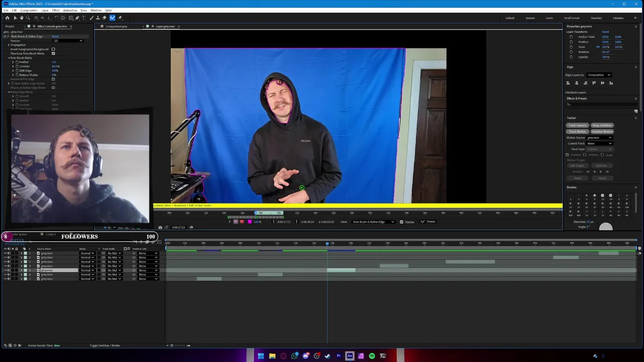Viewport: 644px width, 362px height.
Task: Click the Freeze button in Layer viewer
Action: pos(428,222)
